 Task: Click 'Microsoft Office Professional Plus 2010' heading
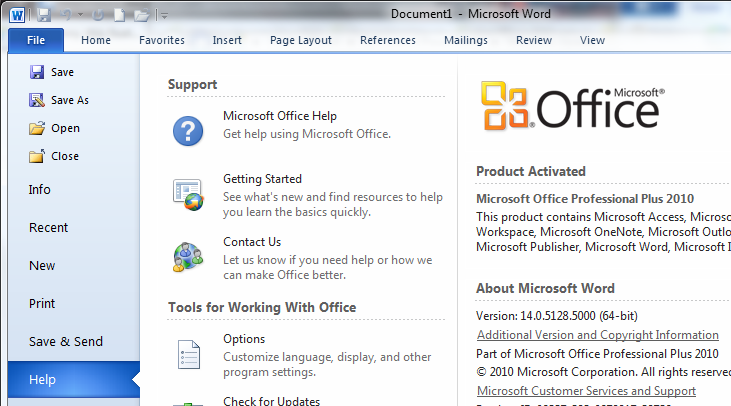pos(585,199)
